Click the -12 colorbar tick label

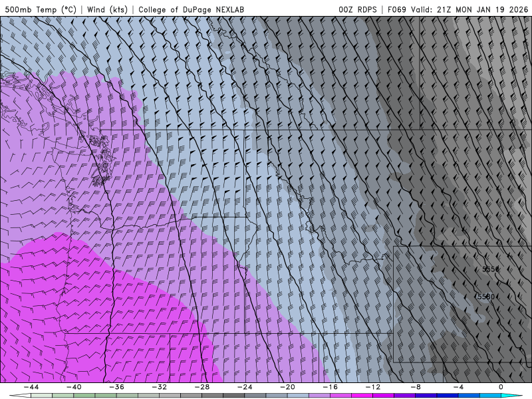tap(373, 387)
